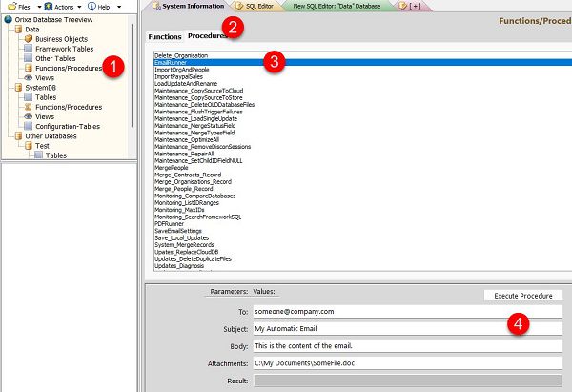Switch to the Functions sub-tab
Image resolution: width=572 pixels, height=392 pixels.
(x=164, y=36)
